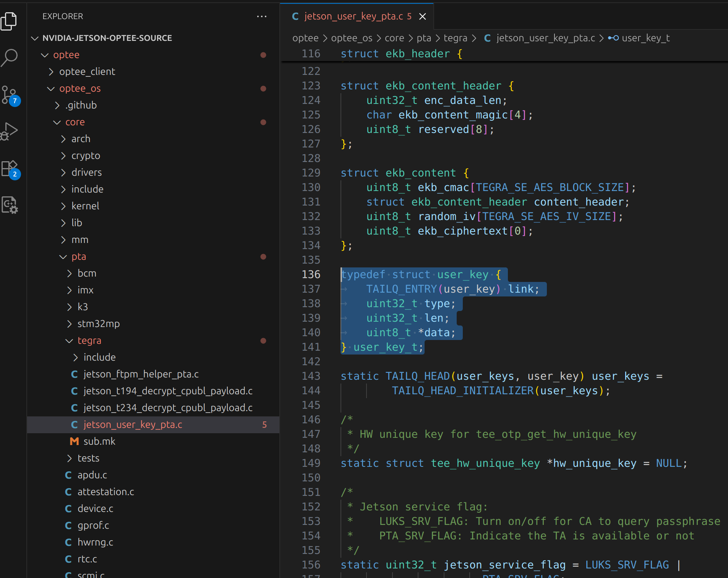Screen dimensions: 728x578
Task: Click C icon in breadcrumb before filename
Action: 487,38
